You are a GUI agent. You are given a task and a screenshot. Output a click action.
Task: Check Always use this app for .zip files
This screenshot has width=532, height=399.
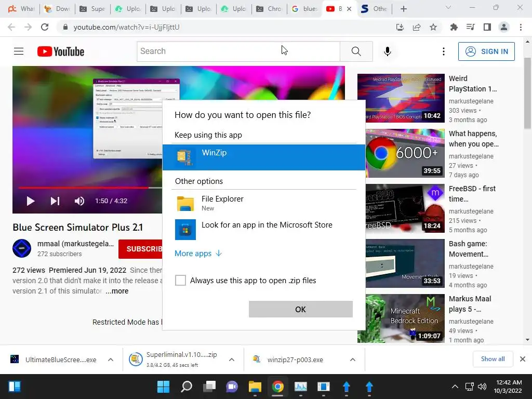pos(180,281)
